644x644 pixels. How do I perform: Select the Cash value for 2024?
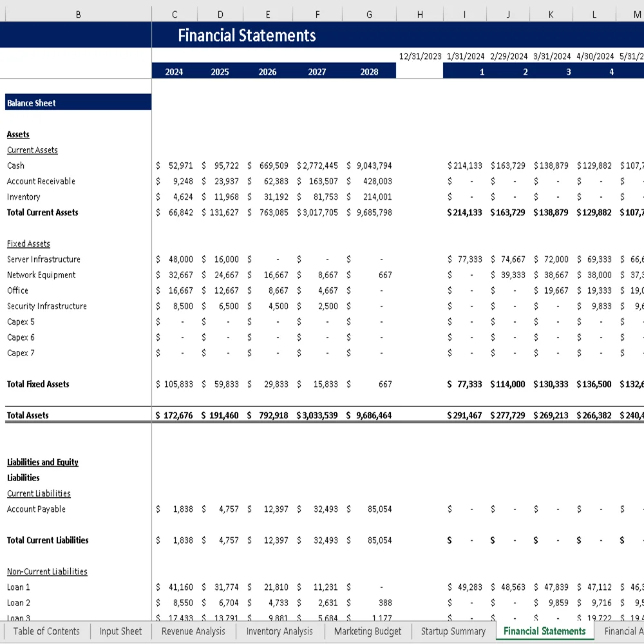174,166
